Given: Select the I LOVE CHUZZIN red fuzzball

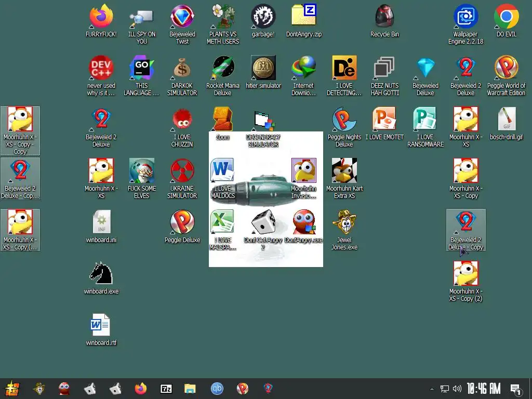Looking at the screenshot, I should click(182, 127).
